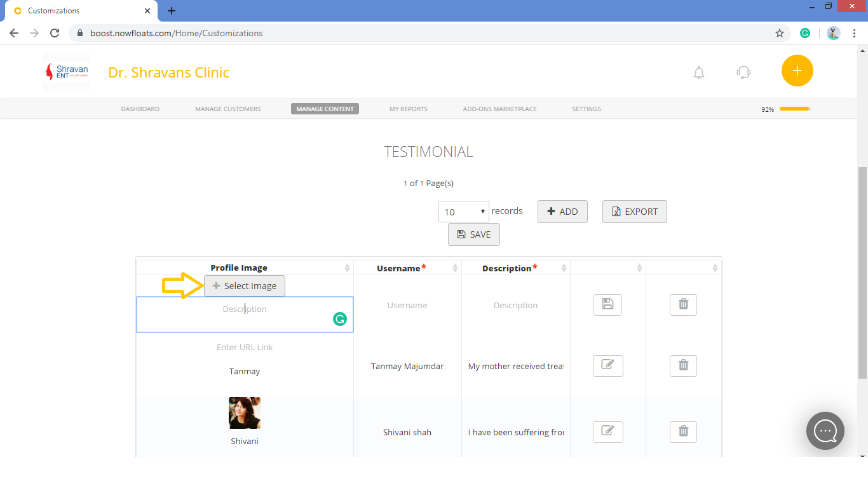Viewport: 868px width, 488px height.
Task: Click the Profile Image description text box
Action: [x=245, y=315]
